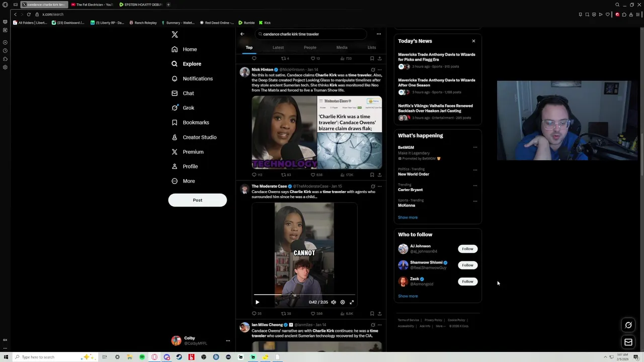Screen dimensions: 644x362
Task: Click the Post button
Action: 197,200
